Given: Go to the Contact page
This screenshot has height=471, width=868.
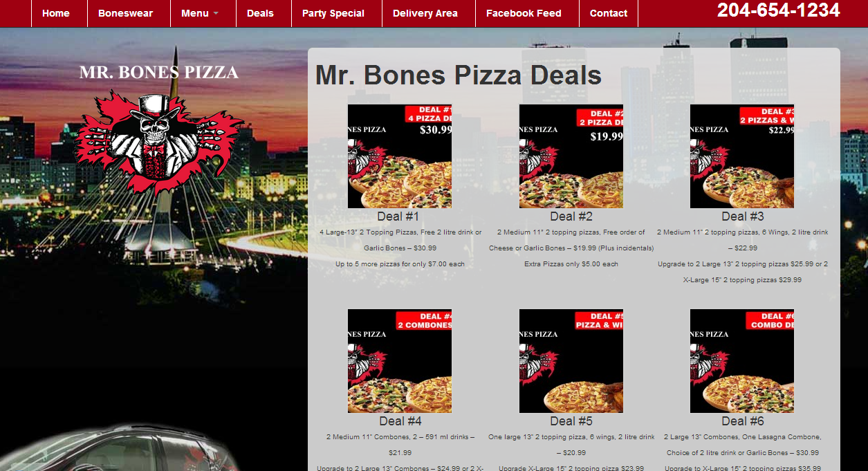Looking at the screenshot, I should [x=609, y=13].
